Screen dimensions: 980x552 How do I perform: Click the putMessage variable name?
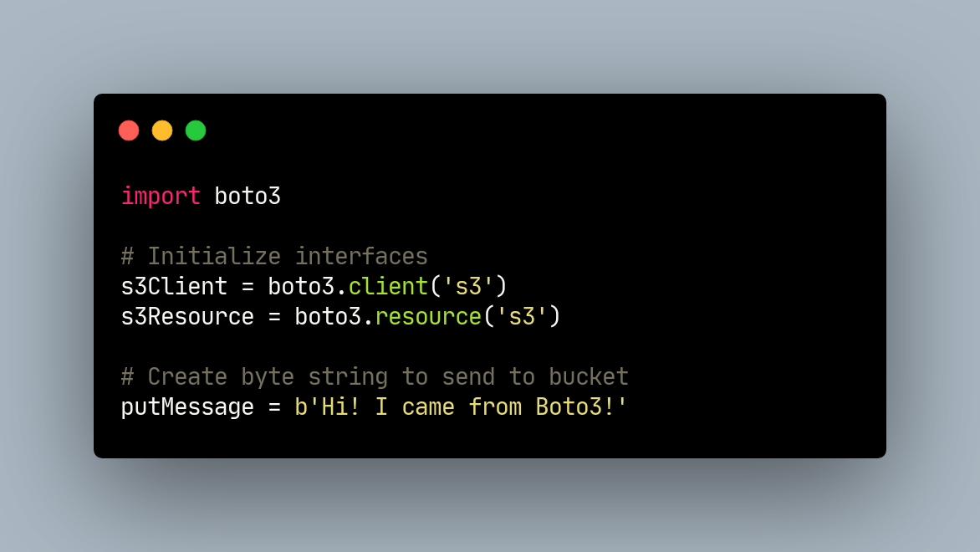(x=187, y=407)
